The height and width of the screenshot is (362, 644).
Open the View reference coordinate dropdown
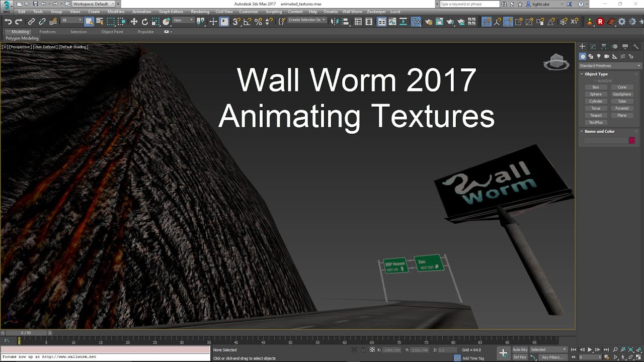tap(183, 21)
